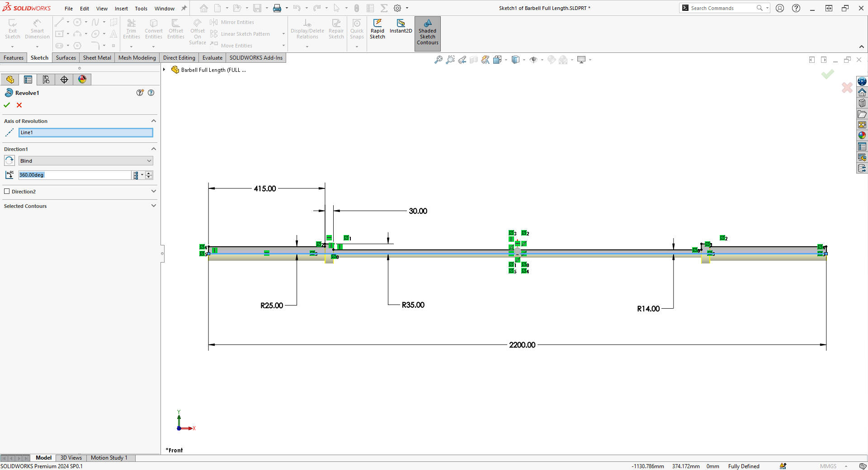Accept Revolve1 with the green checkmark
The width and height of the screenshot is (868, 470).
pyautogui.click(x=7, y=105)
